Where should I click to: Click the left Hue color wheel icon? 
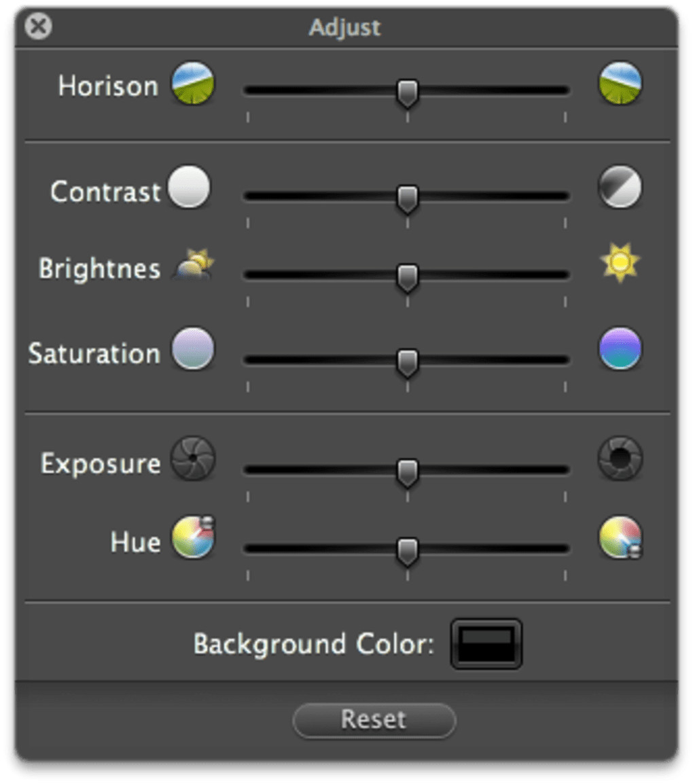pyautogui.click(x=194, y=537)
